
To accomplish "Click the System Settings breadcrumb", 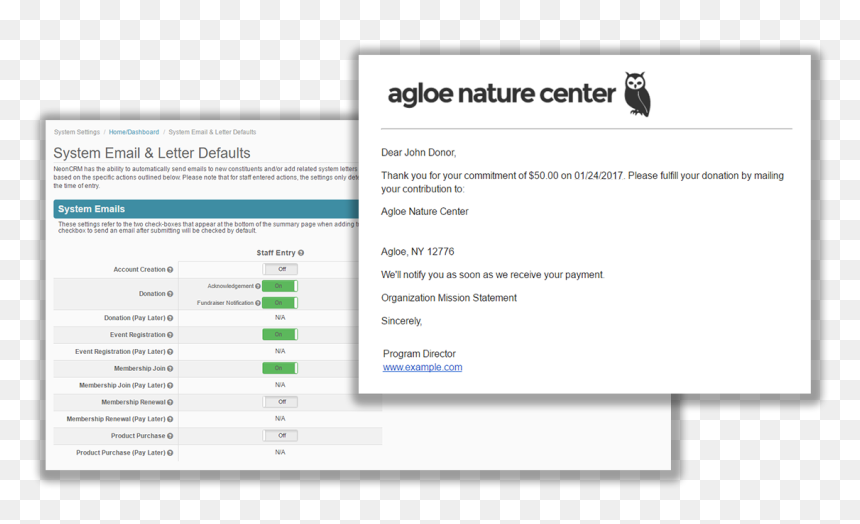I will pos(77,132).
